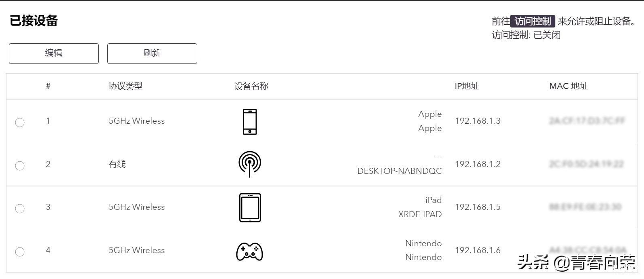Screen dimensions: 644x279
Task: Click the IP地址 column header
Action: tap(467, 86)
